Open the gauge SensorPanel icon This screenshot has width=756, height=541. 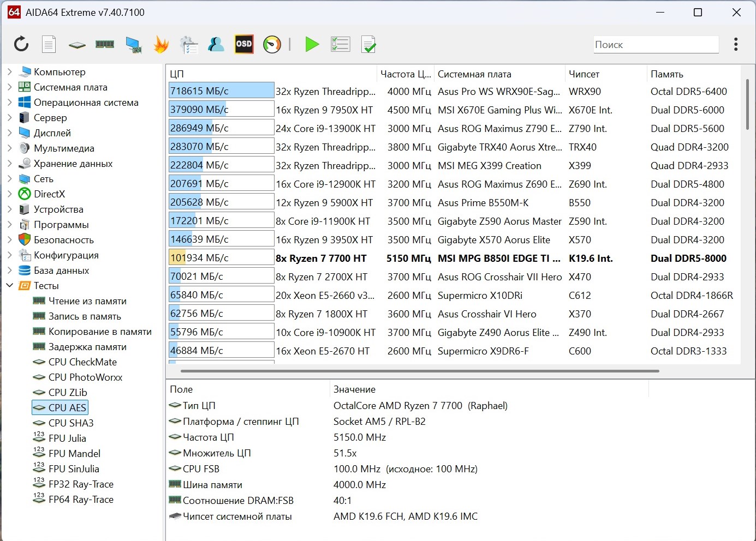[272, 44]
